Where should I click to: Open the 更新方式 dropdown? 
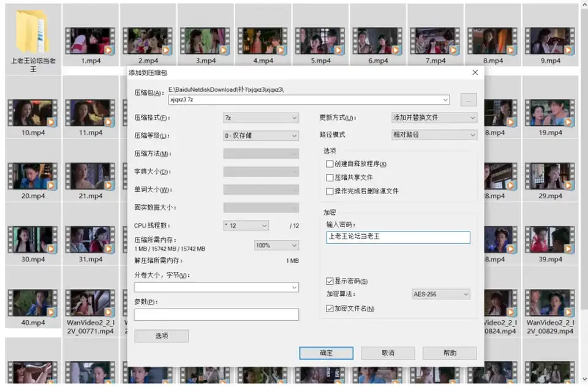coord(434,118)
